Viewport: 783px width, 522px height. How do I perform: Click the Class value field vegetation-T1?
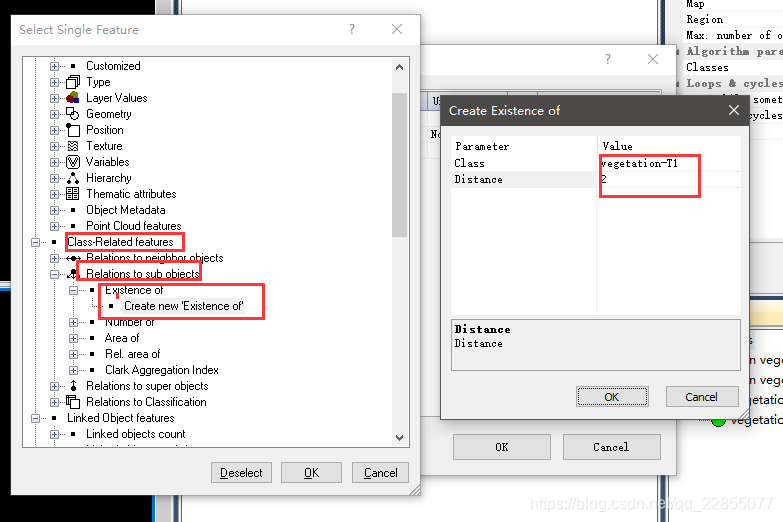(x=669, y=163)
